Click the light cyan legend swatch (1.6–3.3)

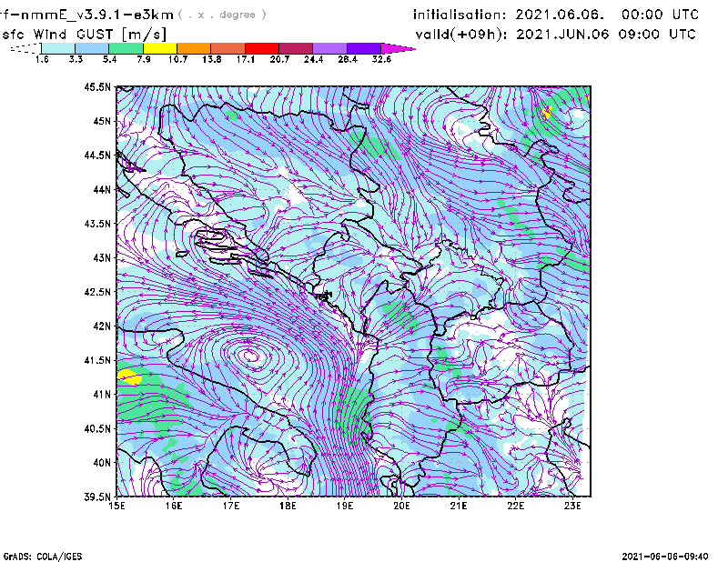click(x=58, y=48)
